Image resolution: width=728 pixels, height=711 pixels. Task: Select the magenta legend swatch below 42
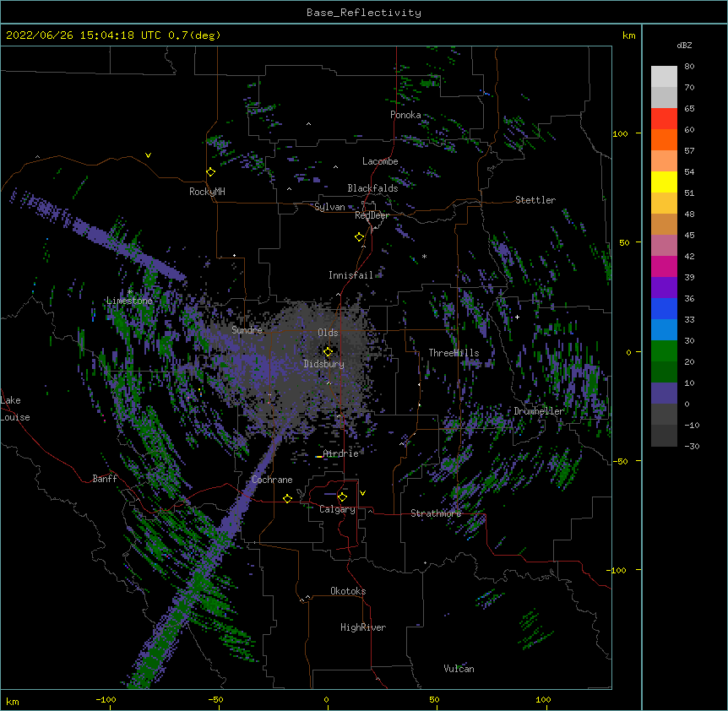point(664,266)
